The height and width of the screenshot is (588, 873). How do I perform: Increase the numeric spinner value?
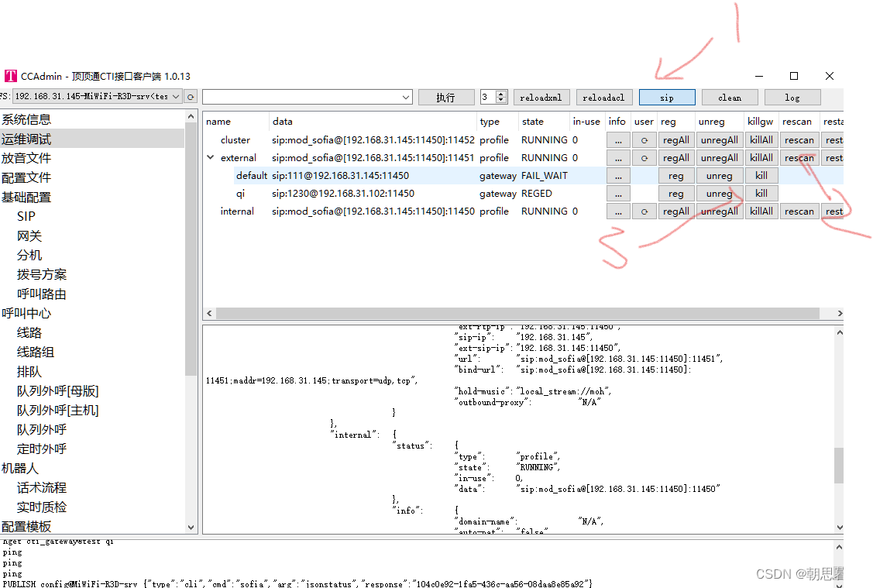501,94
